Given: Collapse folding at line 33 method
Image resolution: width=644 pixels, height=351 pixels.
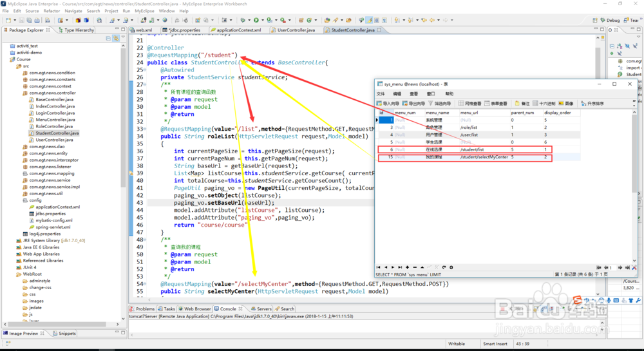Looking at the screenshot, I should click(144, 129).
